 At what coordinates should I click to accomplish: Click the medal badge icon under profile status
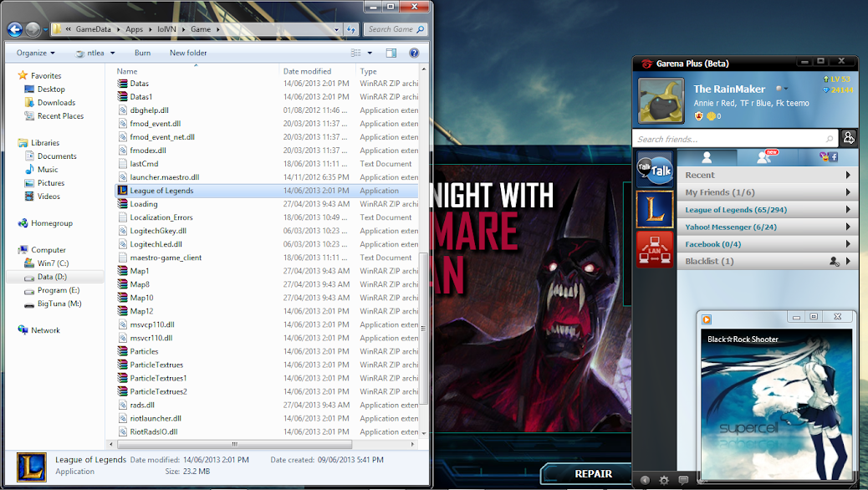698,116
